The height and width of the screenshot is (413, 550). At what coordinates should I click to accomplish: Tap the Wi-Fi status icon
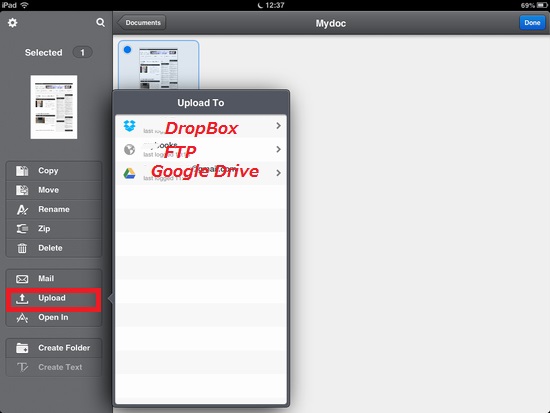(24, 5)
